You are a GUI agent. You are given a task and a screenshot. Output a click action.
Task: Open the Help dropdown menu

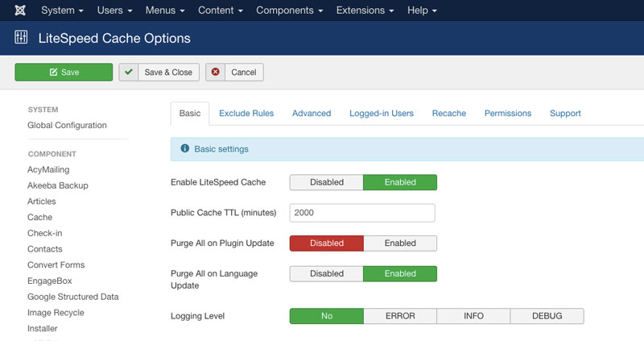coord(422,10)
